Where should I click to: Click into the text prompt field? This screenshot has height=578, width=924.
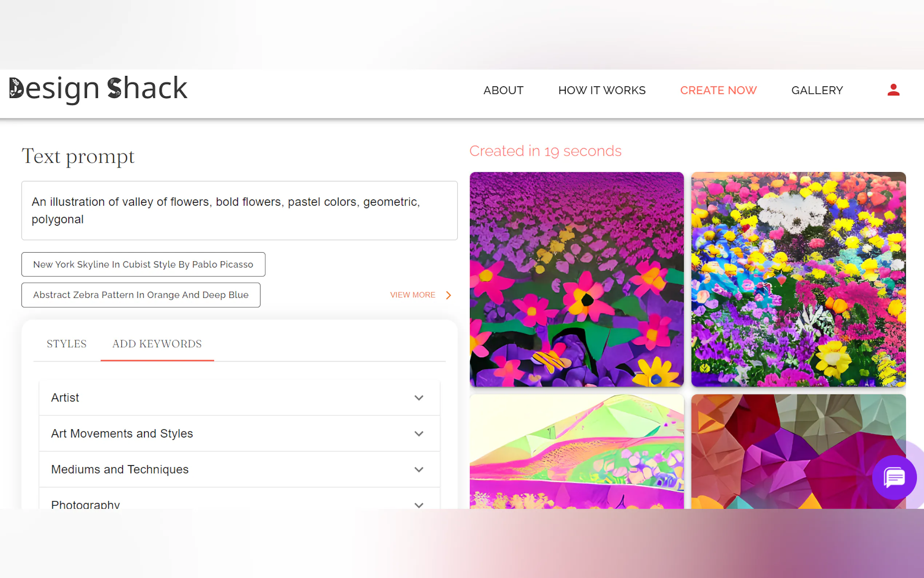(239, 211)
